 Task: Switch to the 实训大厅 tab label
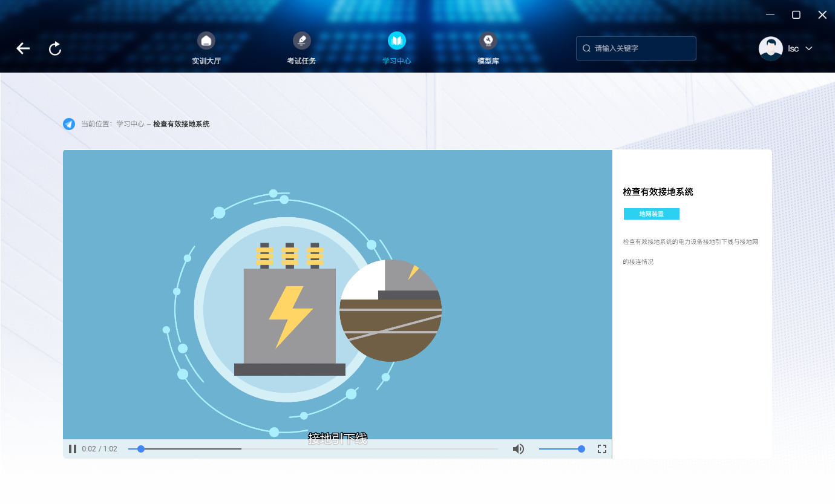pos(206,61)
